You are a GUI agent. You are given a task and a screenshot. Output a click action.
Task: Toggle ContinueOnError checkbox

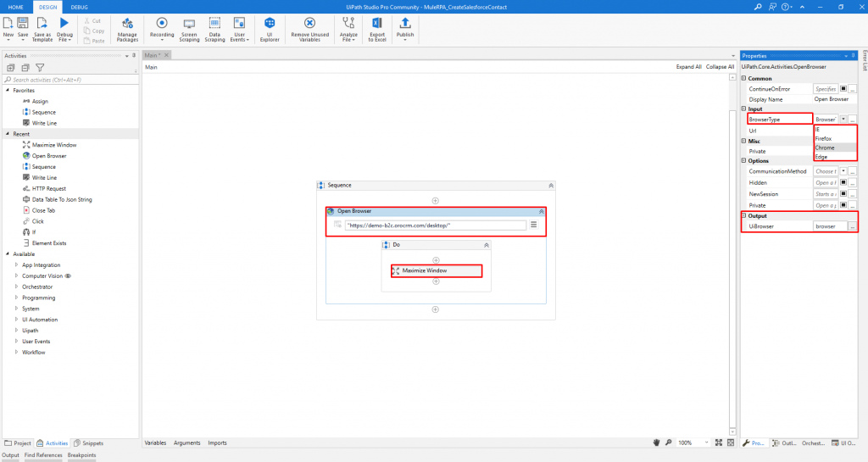[843, 88]
